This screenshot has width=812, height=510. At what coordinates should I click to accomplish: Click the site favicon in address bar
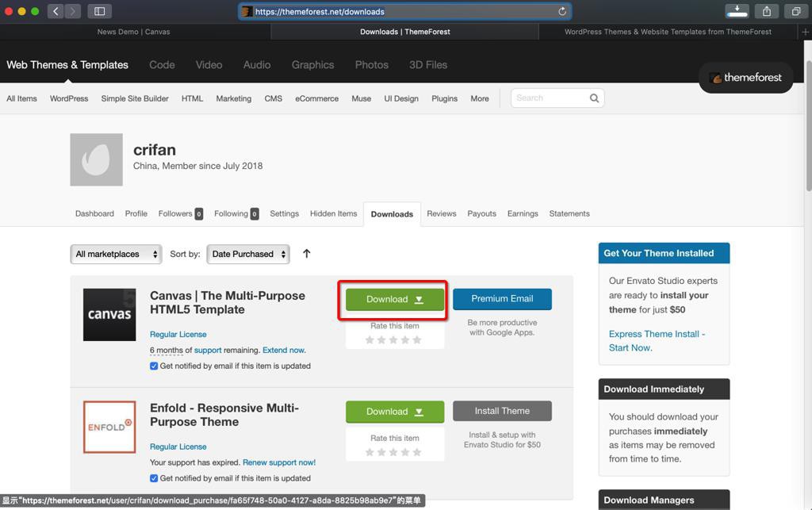[247, 11]
